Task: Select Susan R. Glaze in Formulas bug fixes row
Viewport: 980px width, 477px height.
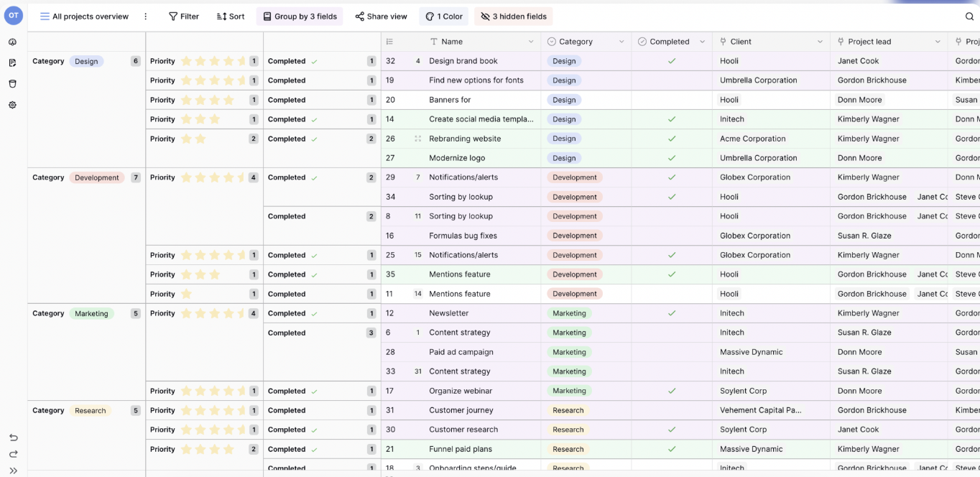Action: tap(864, 236)
